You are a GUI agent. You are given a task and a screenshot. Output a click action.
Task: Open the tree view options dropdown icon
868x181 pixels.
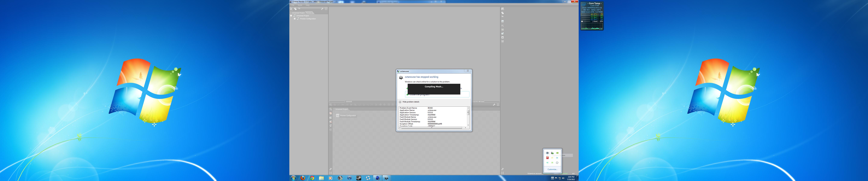tap(291, 9)
